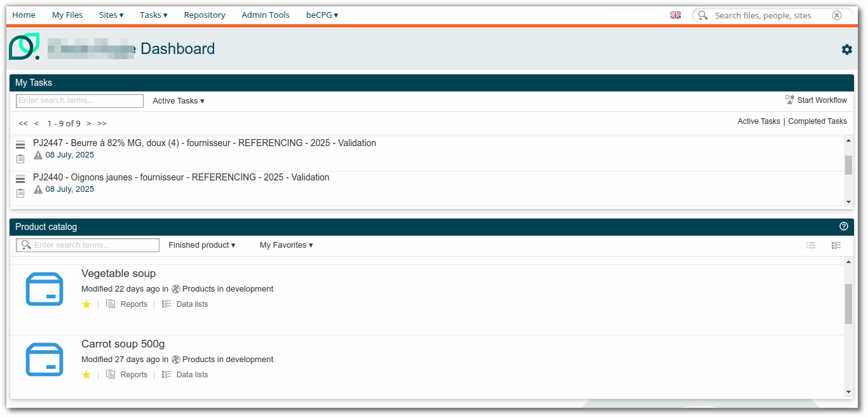
Task: Open task PJ2447 Beurre à 82% MG
Action: point(205,143)
